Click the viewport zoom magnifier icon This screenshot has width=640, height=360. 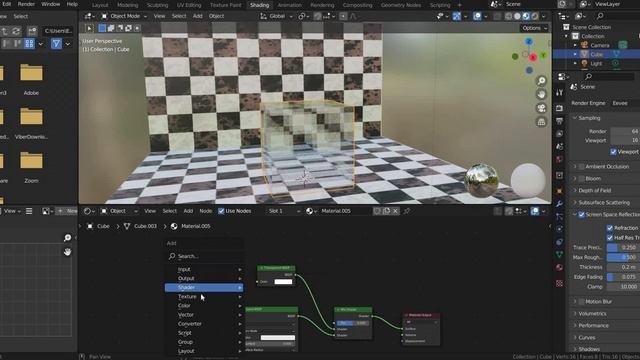[x=541, y=81]
